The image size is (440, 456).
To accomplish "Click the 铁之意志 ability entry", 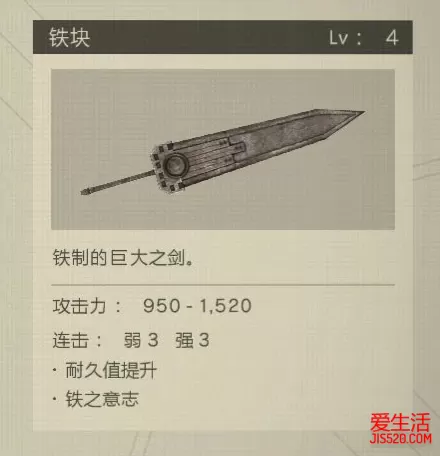I will [102, 399].
